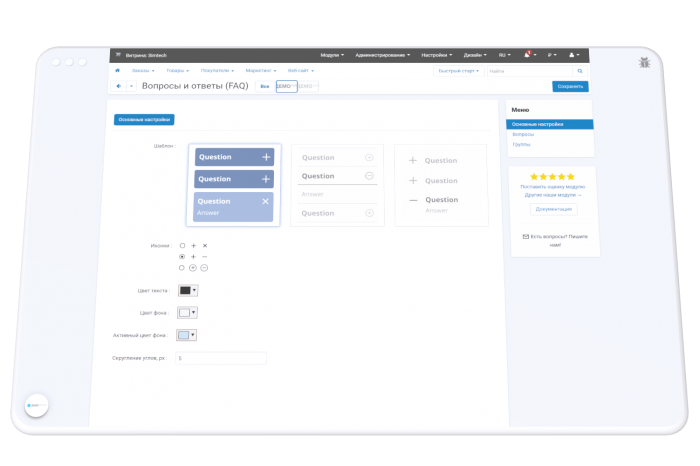
Task: Open the Покупатели menu
Action: 217,71
